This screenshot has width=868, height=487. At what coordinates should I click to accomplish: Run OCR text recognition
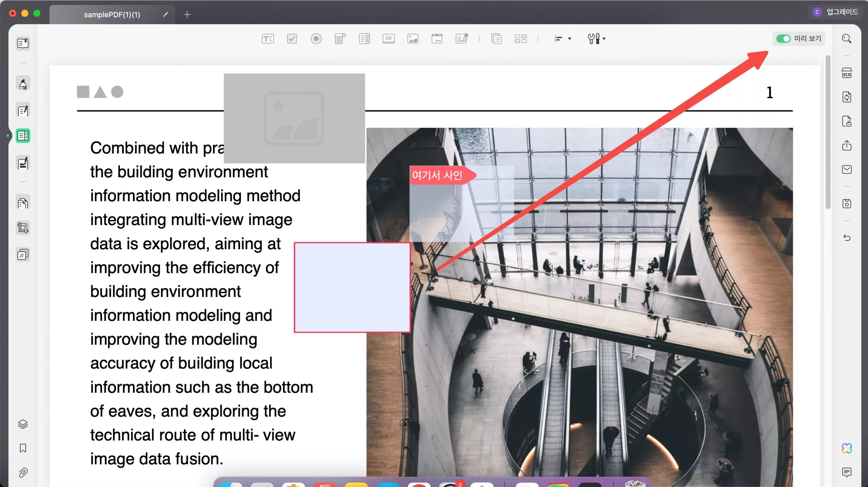(x=847, y=73)
